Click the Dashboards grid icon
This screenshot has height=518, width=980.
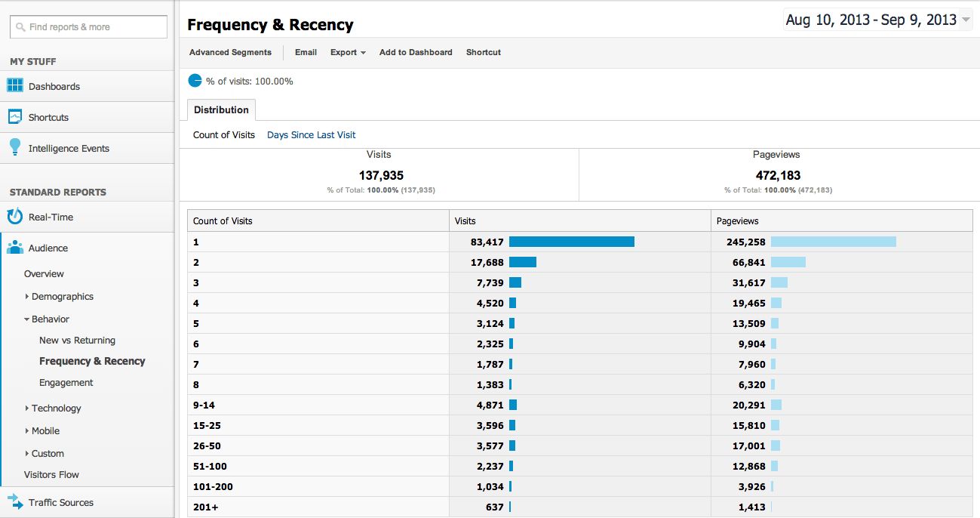[15, 85]
